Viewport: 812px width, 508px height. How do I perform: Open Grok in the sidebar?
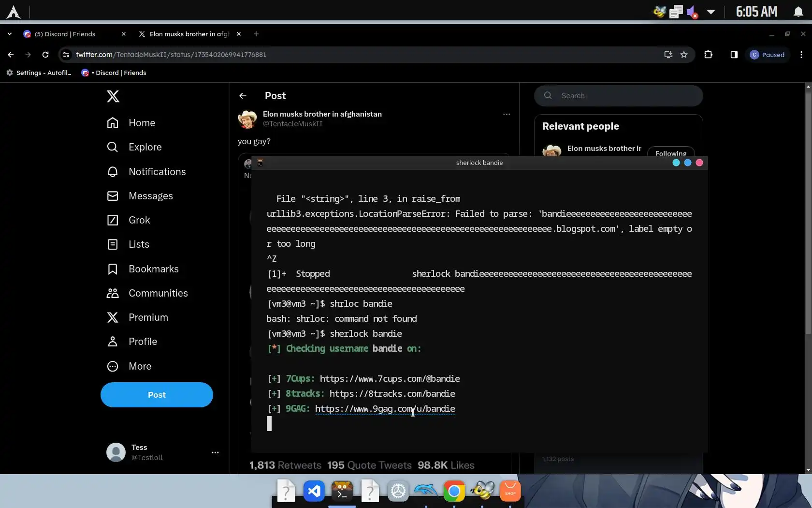pos(129,220)
